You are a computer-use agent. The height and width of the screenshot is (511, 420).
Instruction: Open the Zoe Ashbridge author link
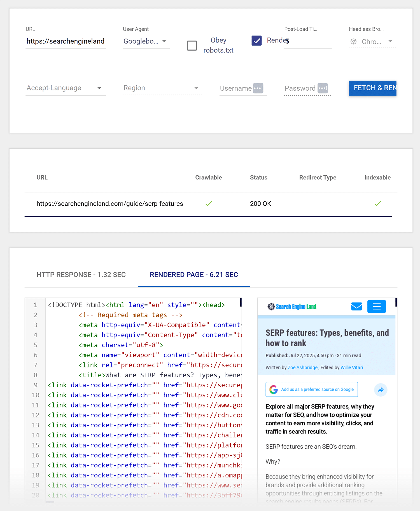point(302,367)
